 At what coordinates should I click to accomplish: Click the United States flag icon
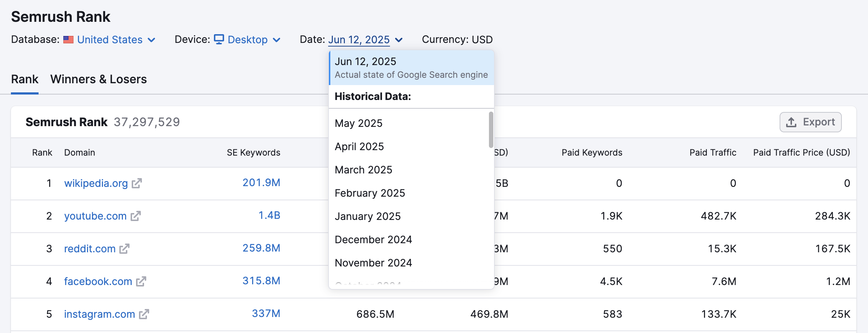click(x=69, y=39)
